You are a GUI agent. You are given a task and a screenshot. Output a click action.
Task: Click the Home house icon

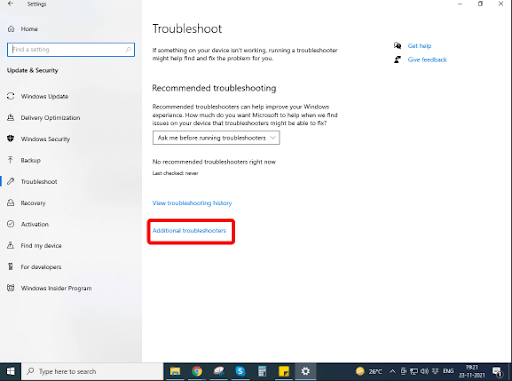(11, 29)
